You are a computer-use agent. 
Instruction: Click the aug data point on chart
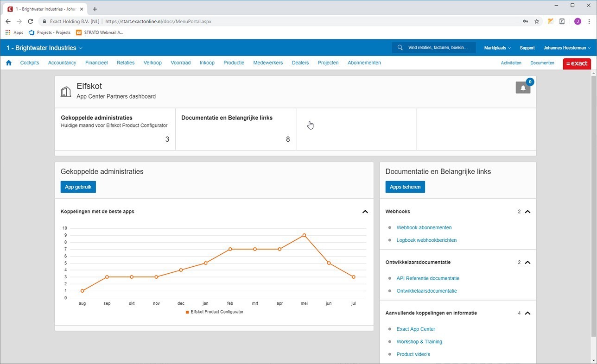83,291
